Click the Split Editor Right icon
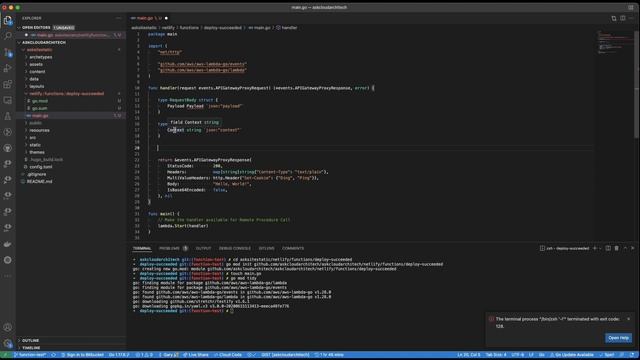 [622, 18]
